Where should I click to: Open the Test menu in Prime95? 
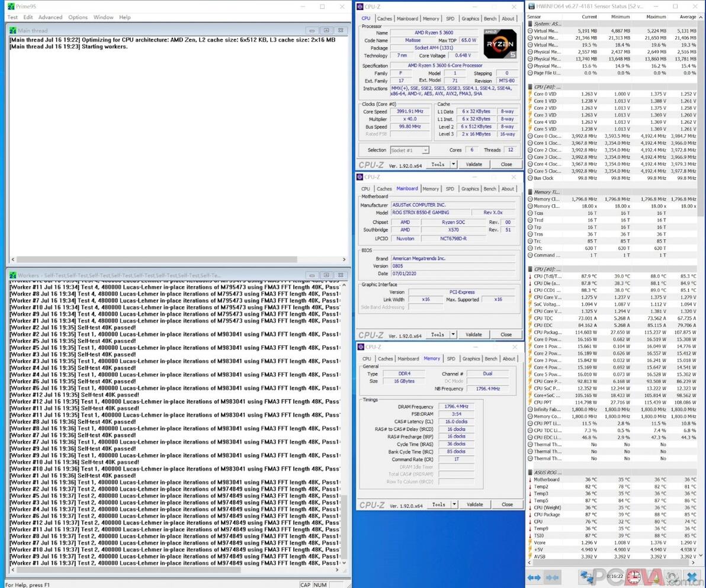(x=12, y=17)
